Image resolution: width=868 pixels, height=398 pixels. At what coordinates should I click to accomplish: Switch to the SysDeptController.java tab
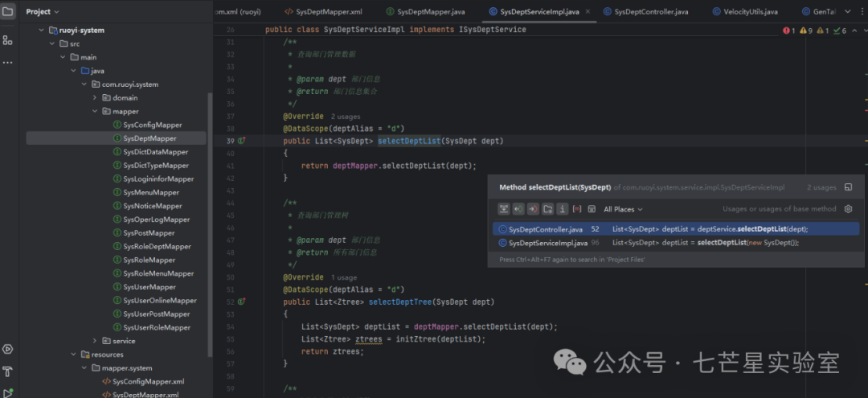pyautogui.click(x=646, y=11)
